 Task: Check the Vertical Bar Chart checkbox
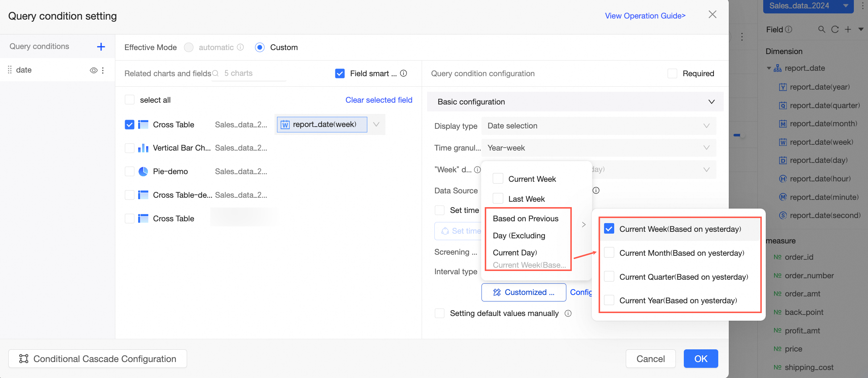coord(129,148)
